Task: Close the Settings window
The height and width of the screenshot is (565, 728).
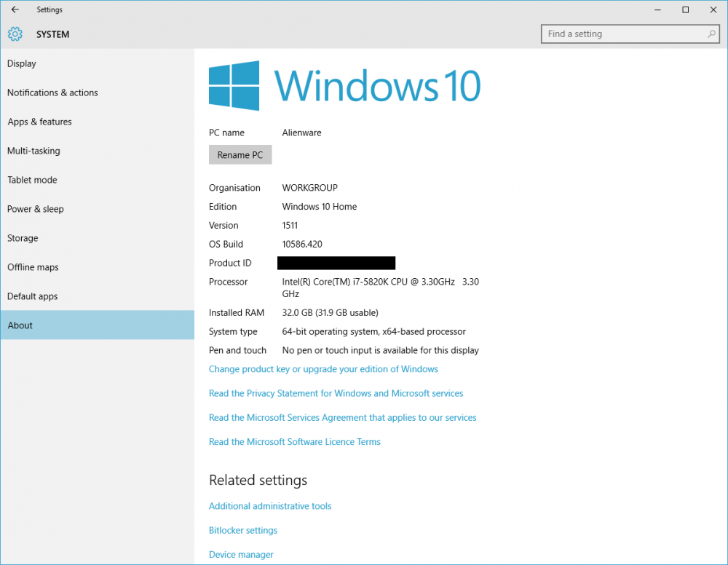Action: coord(713,9)
